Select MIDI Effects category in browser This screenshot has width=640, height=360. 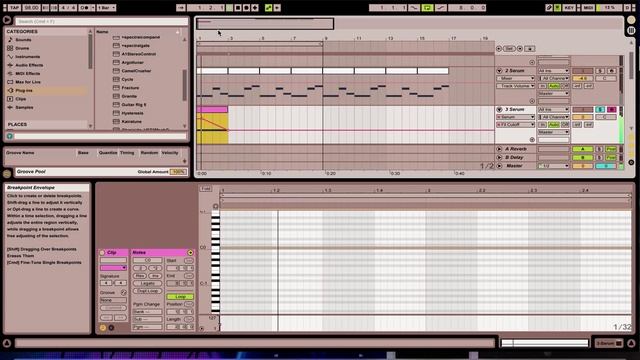click(27, 73)
